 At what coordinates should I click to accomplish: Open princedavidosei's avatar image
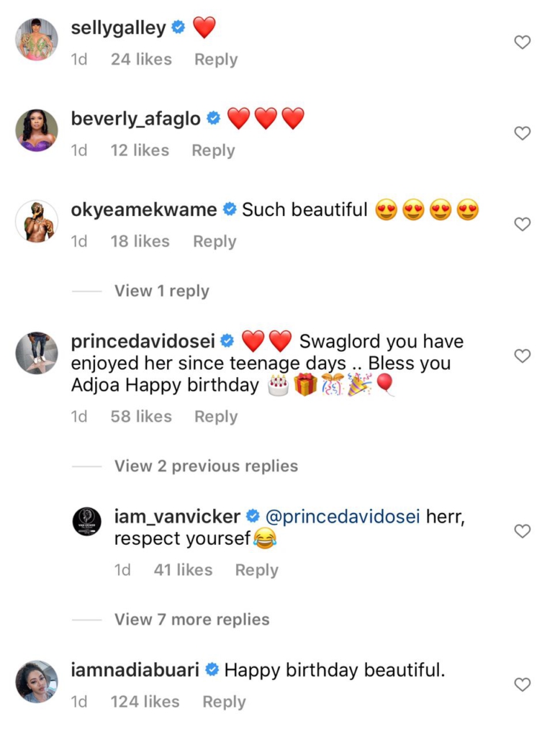[x=37, y=353]
